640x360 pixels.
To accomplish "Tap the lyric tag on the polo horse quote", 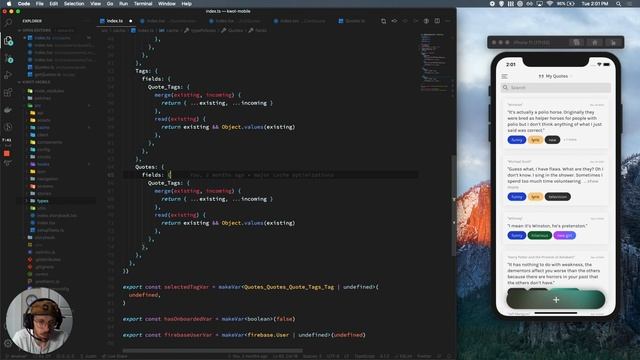I will click(535, 140).
